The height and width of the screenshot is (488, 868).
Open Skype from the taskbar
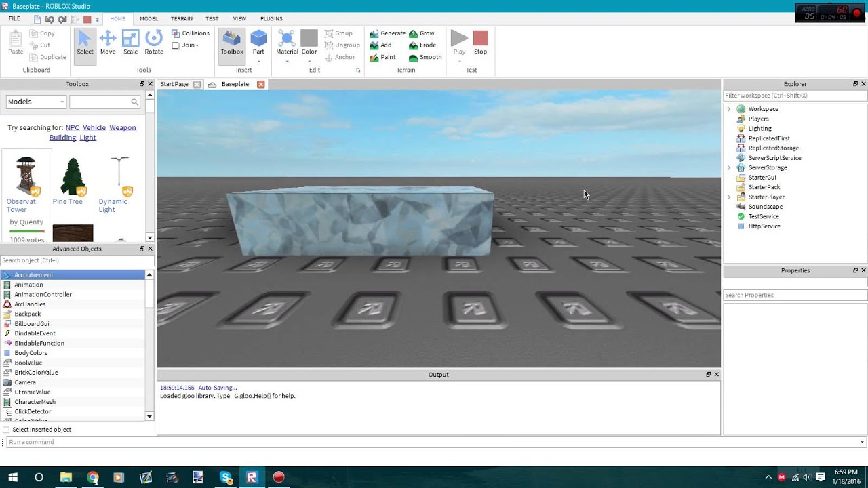[x=226, y=478]
